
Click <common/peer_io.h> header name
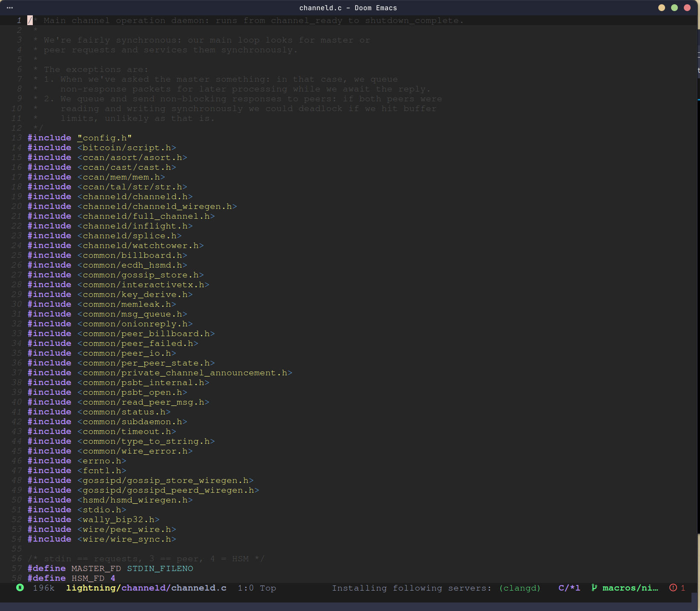pyautogui.click(x=127, y=353)
